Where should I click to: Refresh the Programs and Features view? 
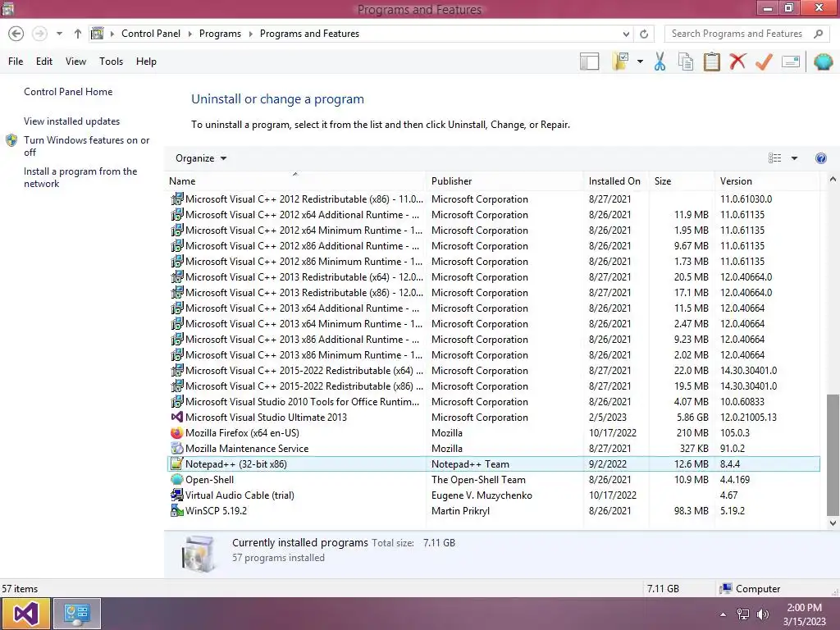644,34
